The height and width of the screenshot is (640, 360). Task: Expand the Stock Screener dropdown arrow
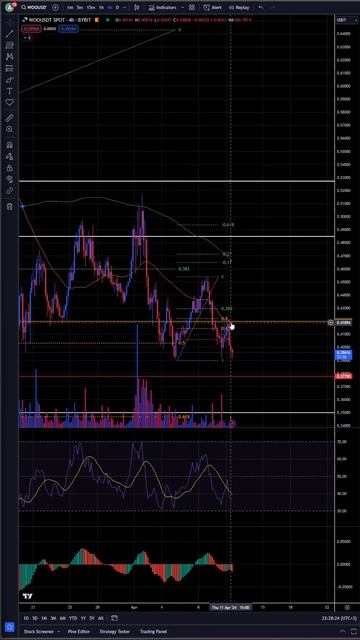59,631
